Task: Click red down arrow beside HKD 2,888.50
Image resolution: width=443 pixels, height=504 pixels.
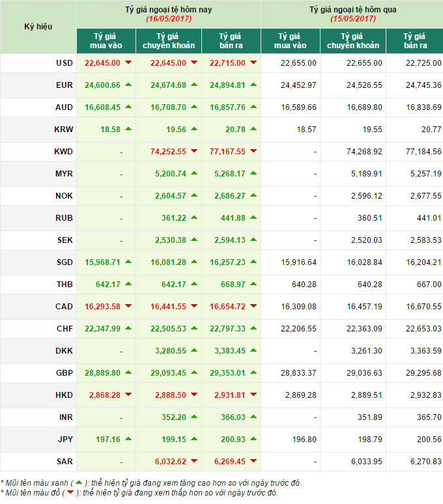Action: (194, 395)
